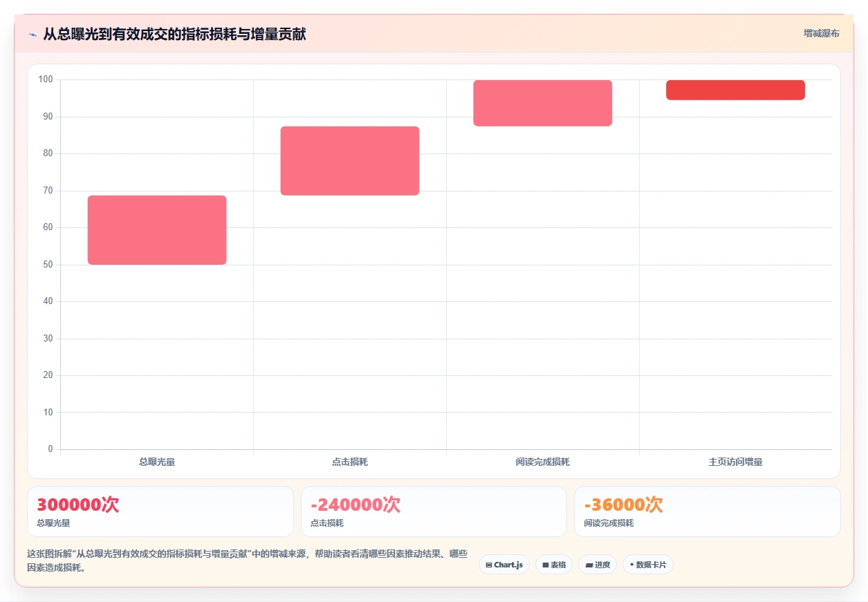Click the x-axis label 点击损耗
The height and width of the screenshot is (602, 868).
350,462
